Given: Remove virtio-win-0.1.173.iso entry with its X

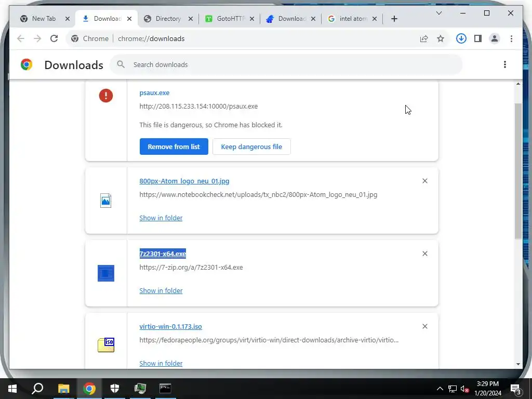Looking at the screenshot, I should (x=425, y=326).
